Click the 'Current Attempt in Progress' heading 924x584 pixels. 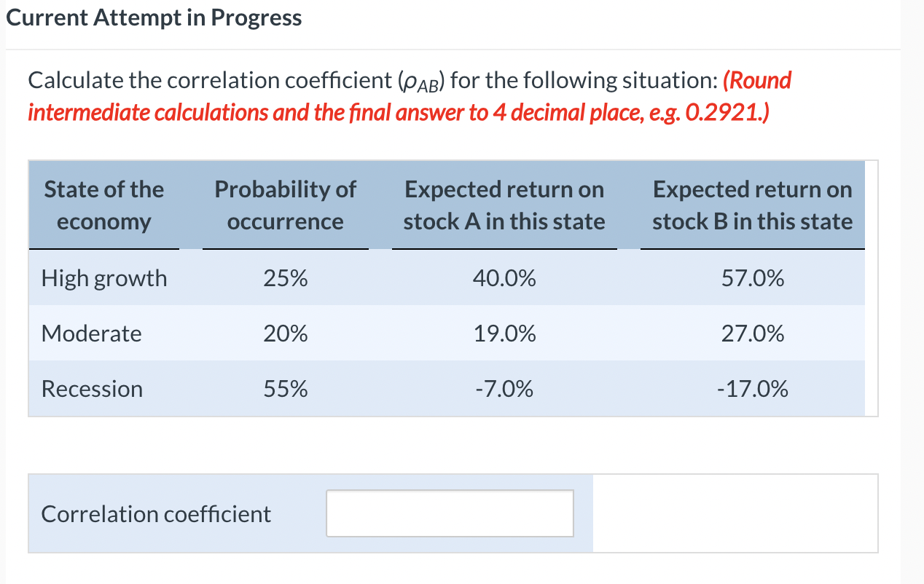tap(154, 17)
